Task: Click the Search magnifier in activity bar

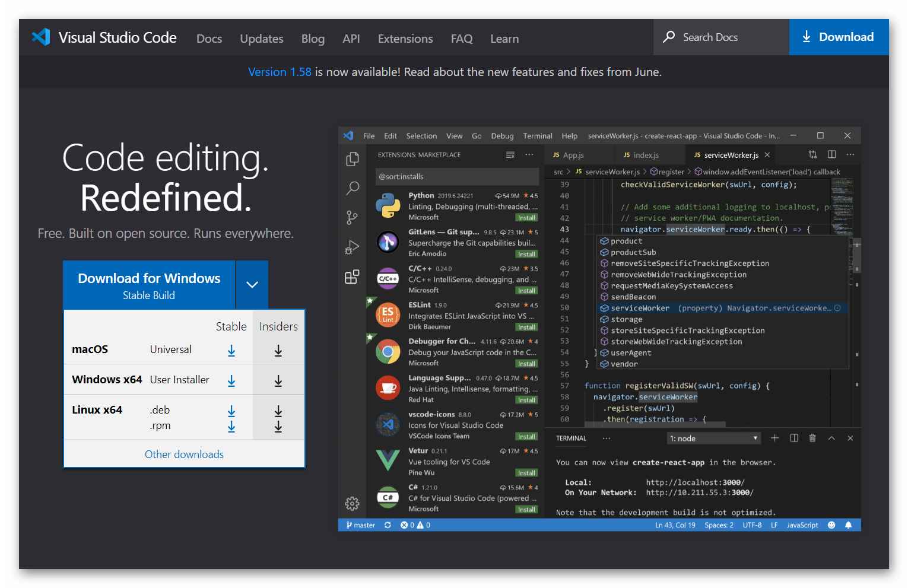Action: (353, 188)
